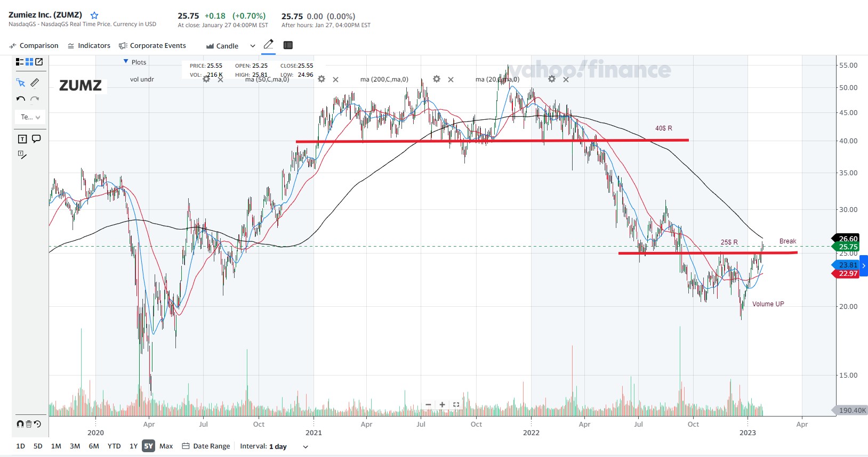This screenshot has width=868, height=457.
Task: Collapse the Plots legend triangle
Action: [126, 62]
